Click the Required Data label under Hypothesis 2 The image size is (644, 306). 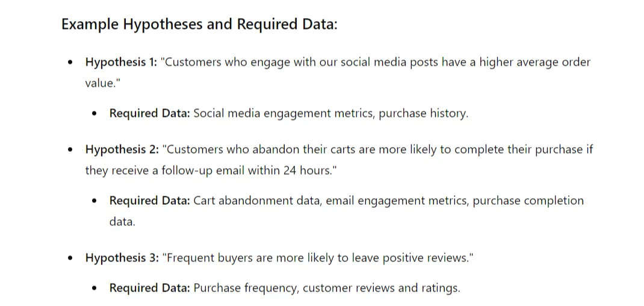tap(149, 201)
